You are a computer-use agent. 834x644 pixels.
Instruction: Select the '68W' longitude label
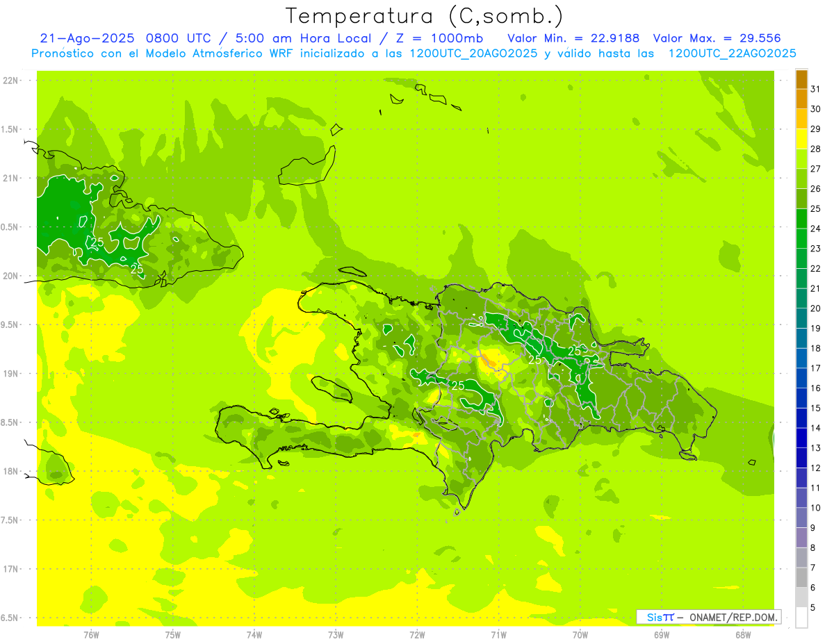[x=743, y=635]
